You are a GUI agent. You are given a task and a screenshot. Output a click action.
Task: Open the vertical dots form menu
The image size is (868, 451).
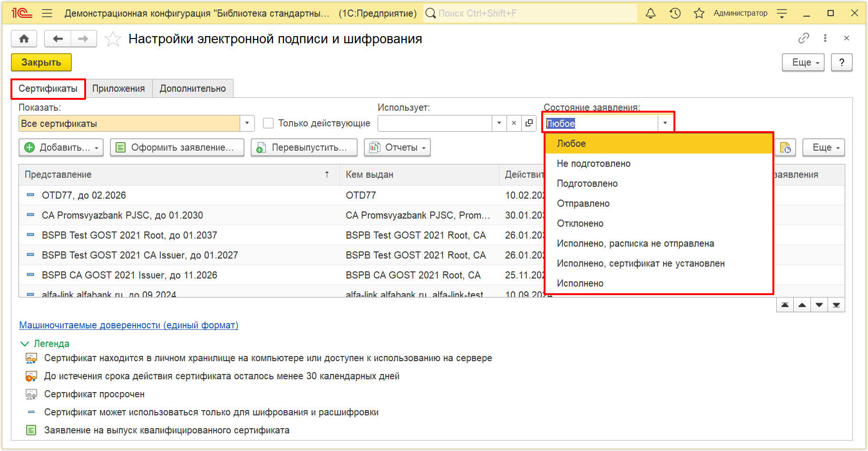(x=825, y=38)
